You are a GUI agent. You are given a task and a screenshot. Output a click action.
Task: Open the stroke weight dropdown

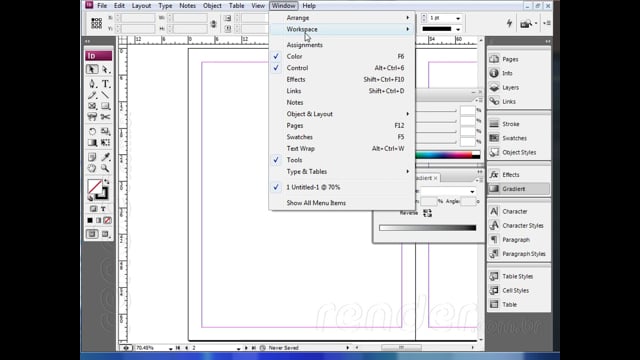(x=458, y=18)
